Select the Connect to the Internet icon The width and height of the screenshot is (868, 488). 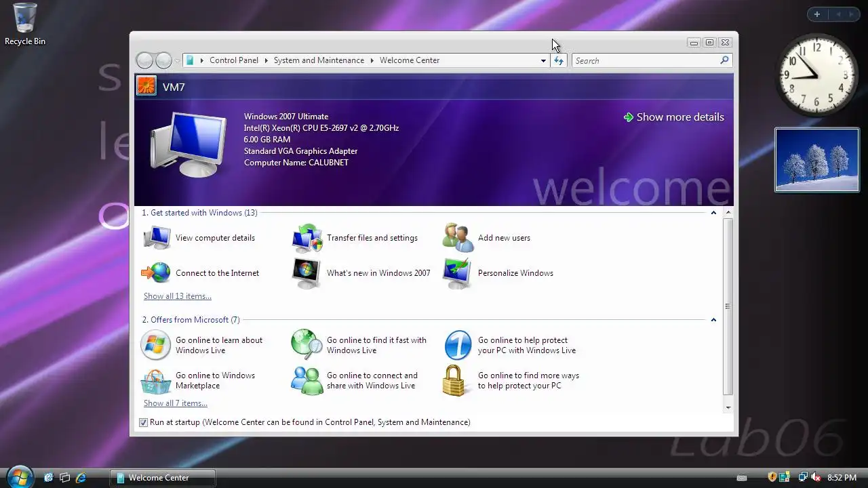(157, 273)
